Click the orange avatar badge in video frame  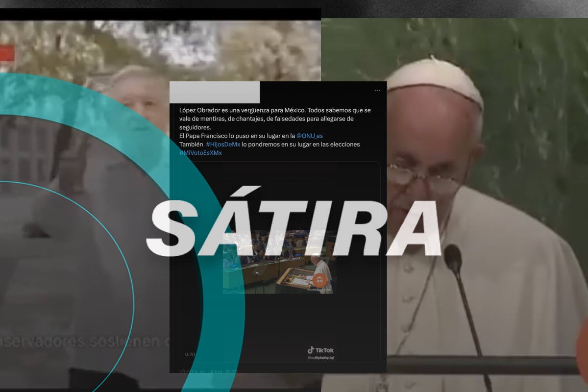(319, 281)
